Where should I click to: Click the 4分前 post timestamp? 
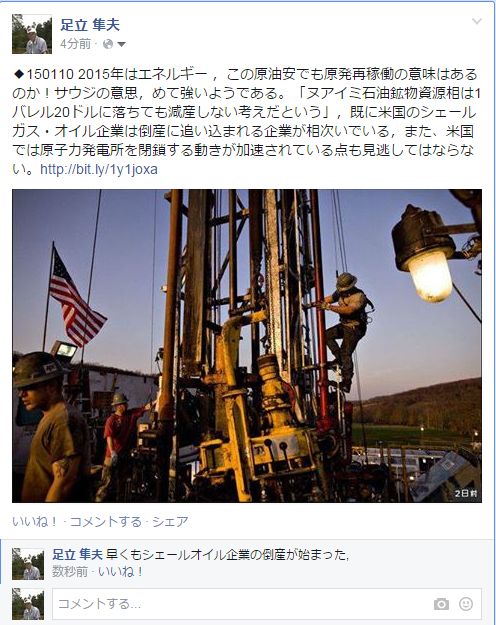click(75, 44)
